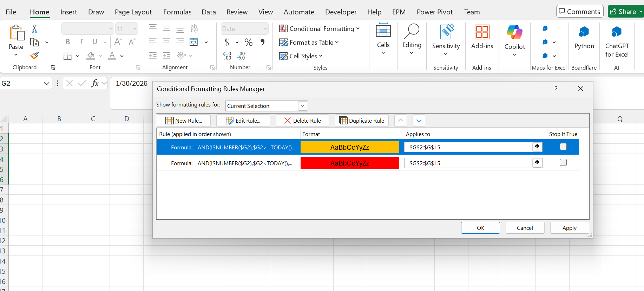Click the Increase Decimal icon
The width and height of the screenshot is (644, 291).
coord(227,56)
